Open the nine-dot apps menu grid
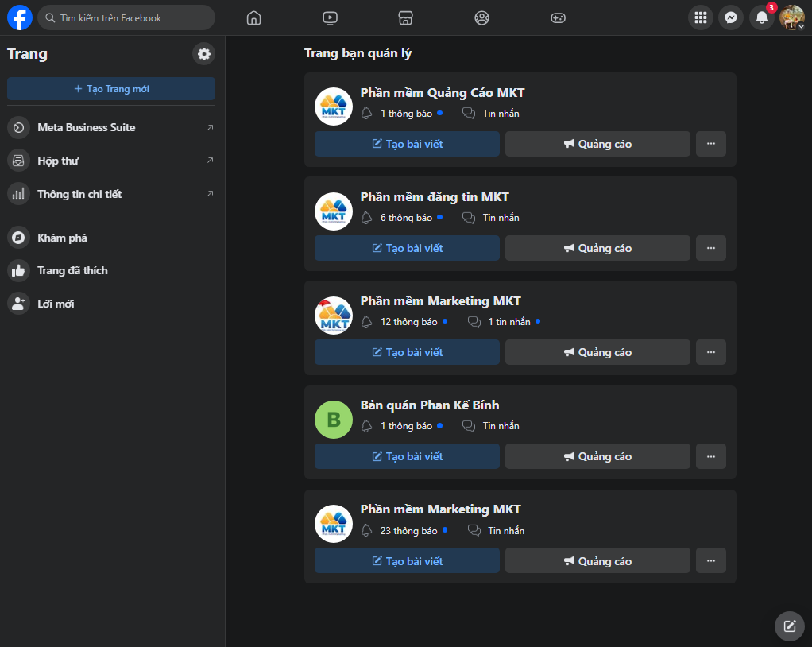 700,17
